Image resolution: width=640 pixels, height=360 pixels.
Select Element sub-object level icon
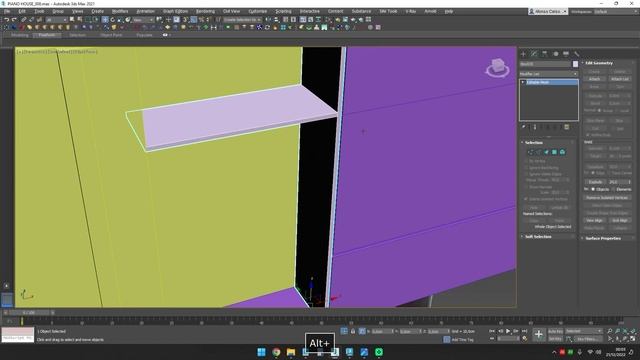[x=562, y=152]
